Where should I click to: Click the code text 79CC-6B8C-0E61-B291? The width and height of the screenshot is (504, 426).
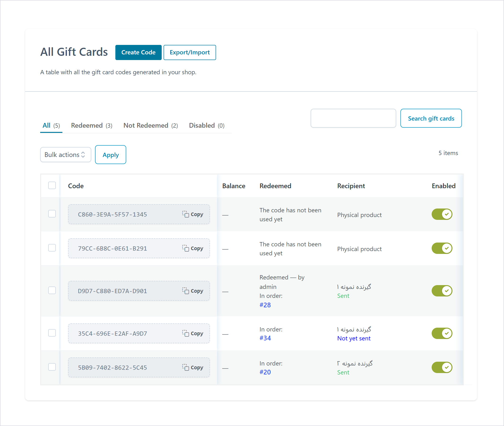coord(112,248)
